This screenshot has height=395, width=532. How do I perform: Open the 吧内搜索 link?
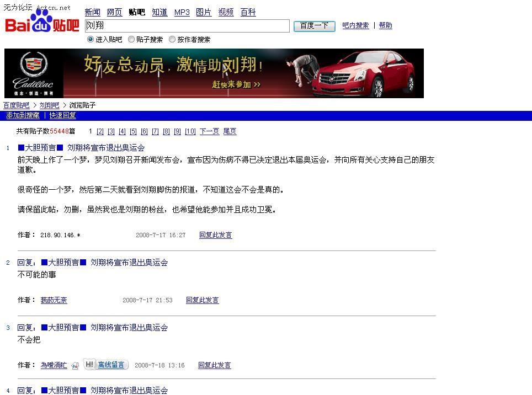tap(355, 25)
